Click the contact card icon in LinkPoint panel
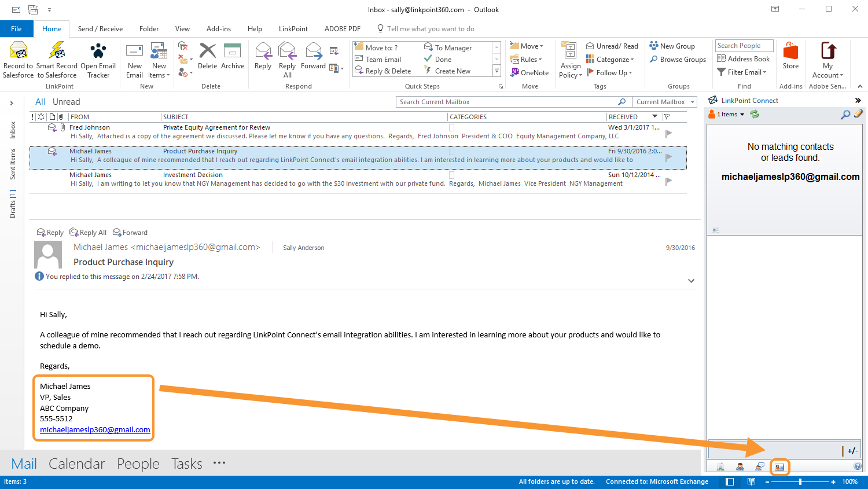This screenshot has width=868, height=489. click(x=779, y=466)
